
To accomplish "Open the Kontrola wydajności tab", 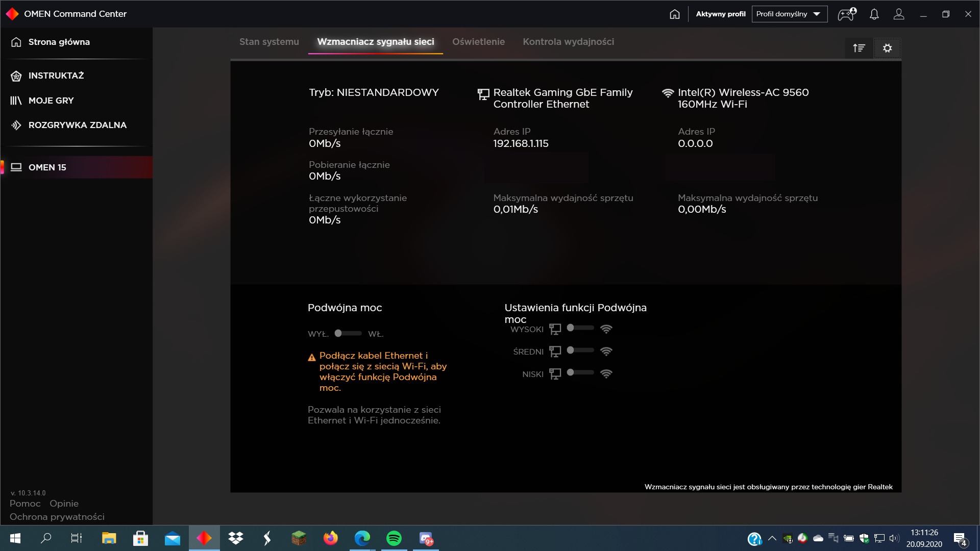I will tap(568, 42).
